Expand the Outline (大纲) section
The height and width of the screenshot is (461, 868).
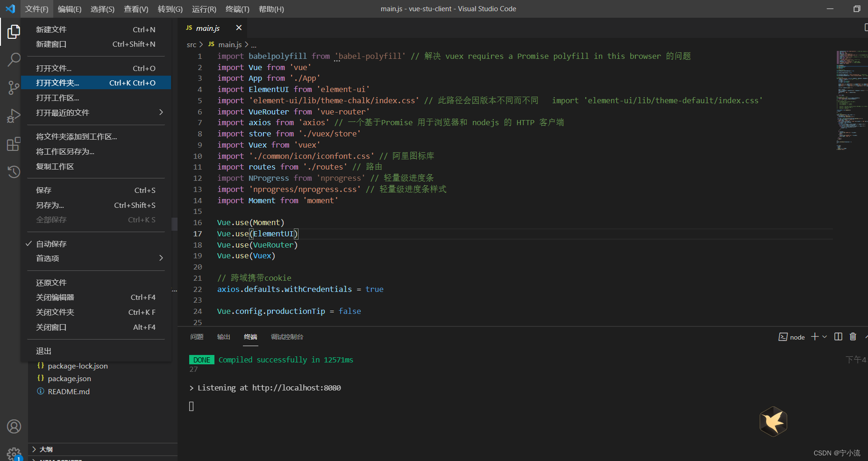(103, 449)
